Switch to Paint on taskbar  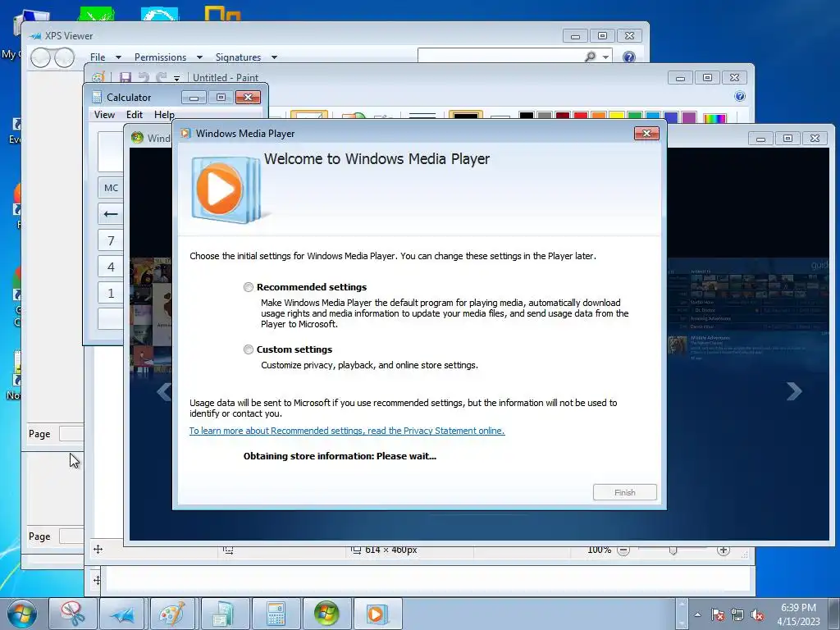[172, 614]
